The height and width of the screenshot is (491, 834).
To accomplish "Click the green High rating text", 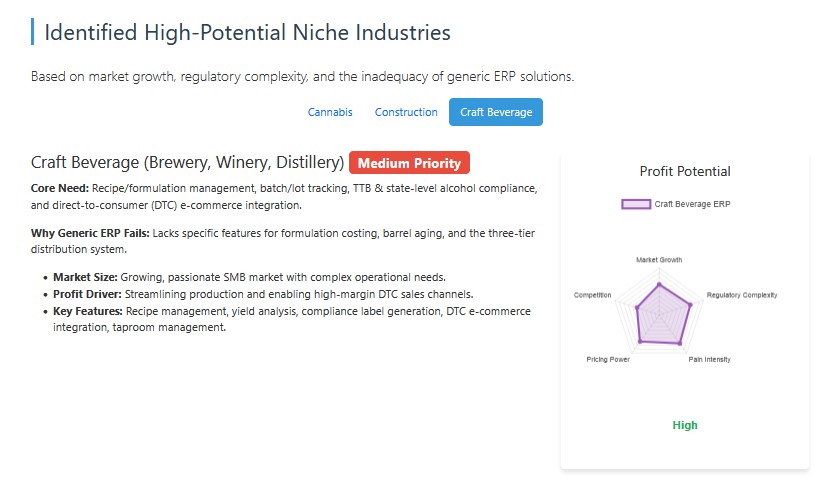I will 685,425.
